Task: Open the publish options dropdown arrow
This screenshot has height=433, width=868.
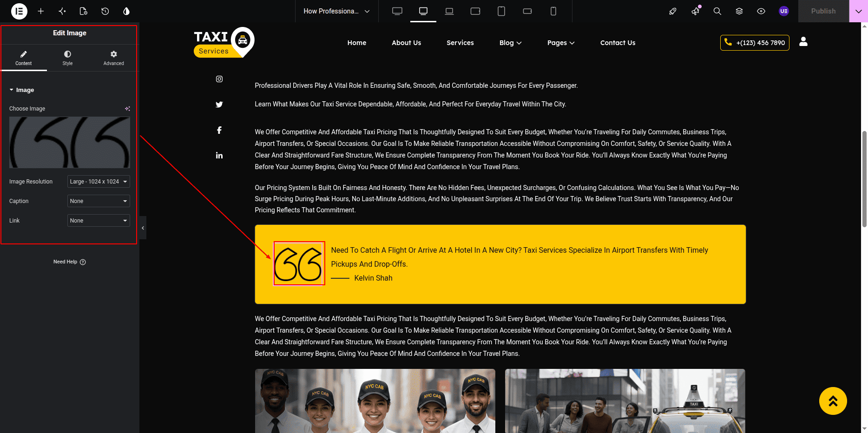Action: click(x=858, y=11)
